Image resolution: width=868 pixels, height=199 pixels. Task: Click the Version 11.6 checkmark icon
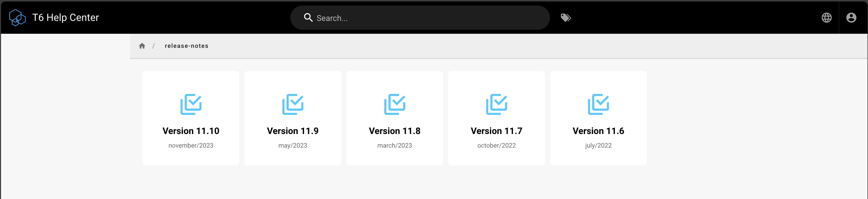(x=598, y=104)
